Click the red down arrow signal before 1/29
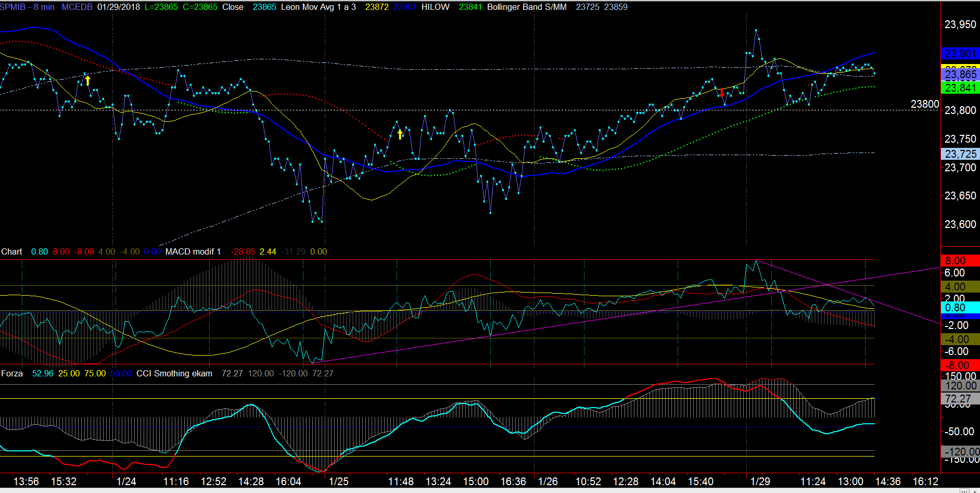The width and height of the screenshot is (980, 493). coord(722,93)
